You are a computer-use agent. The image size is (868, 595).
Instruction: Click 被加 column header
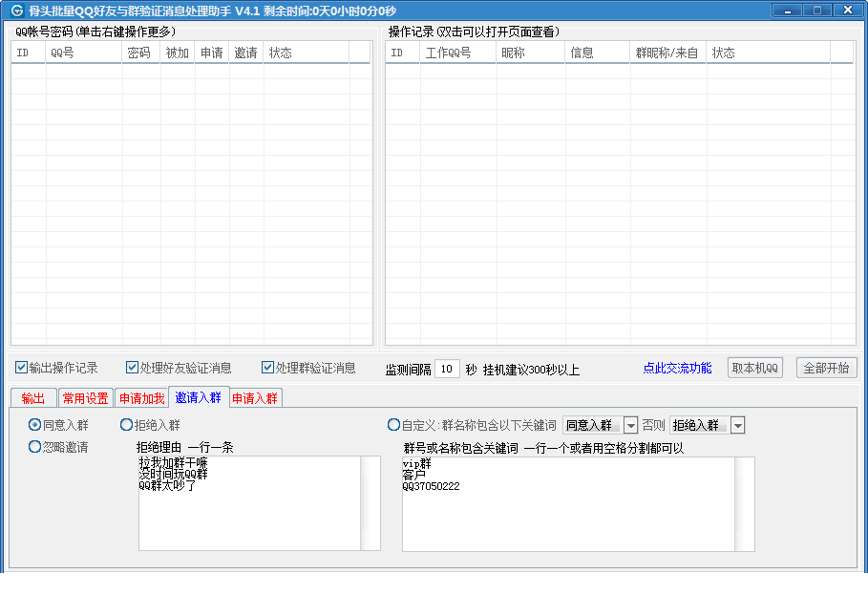178,53
